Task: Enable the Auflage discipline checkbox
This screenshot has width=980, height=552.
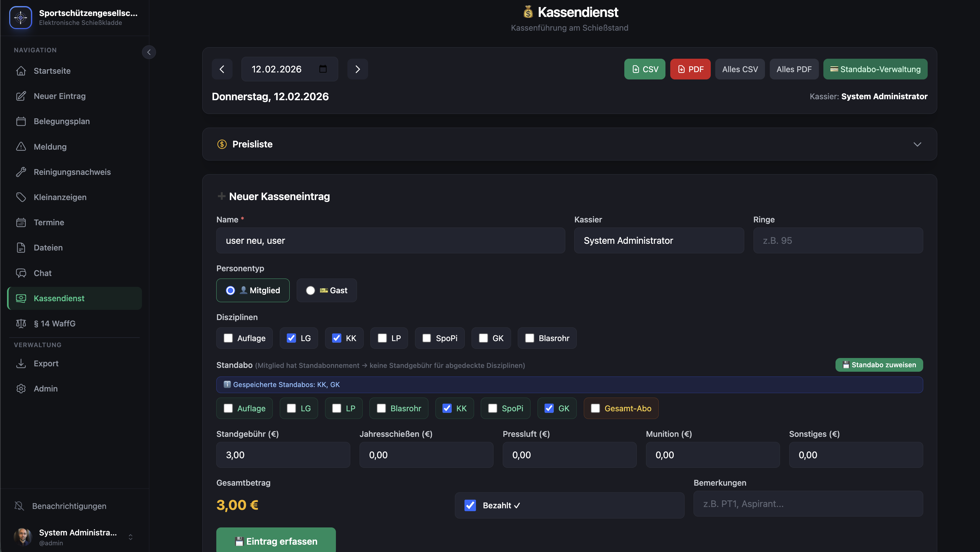Action: (228, 338)
